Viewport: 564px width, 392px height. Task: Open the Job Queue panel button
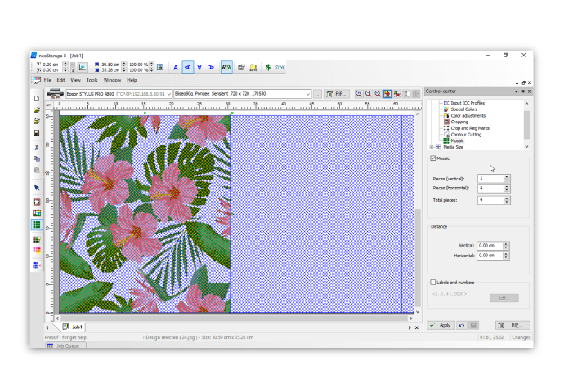(66, 345)
